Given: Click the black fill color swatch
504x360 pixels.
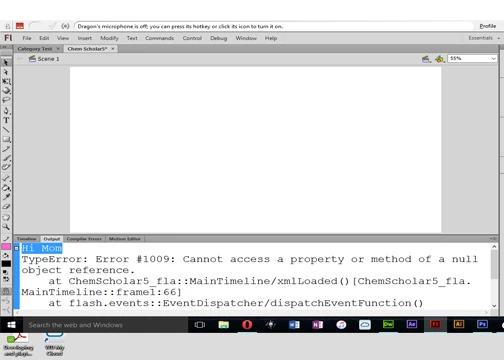Looking at the screenshot, I should [6, 264].
